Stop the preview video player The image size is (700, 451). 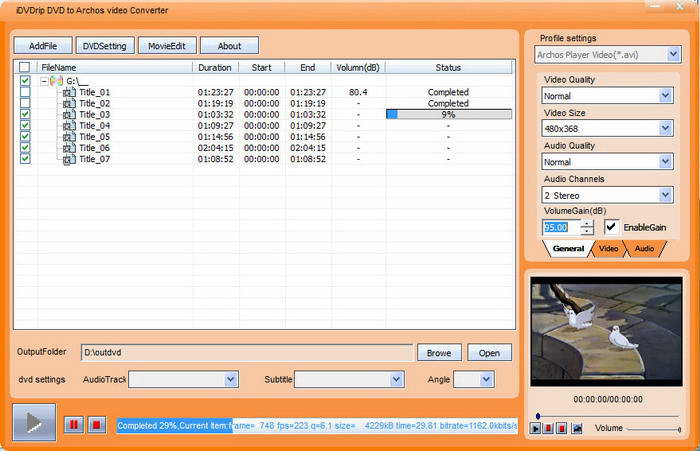pos(562,428)
